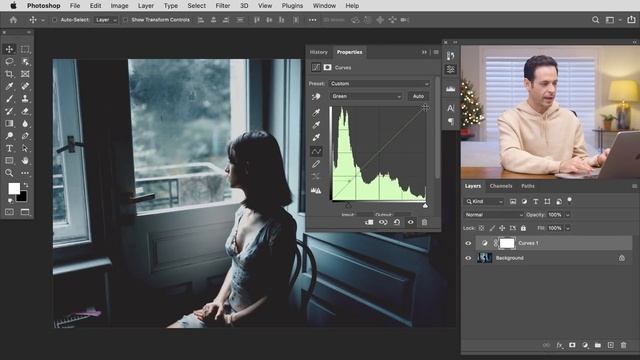Switch to the Channels tab

(501, 186)
